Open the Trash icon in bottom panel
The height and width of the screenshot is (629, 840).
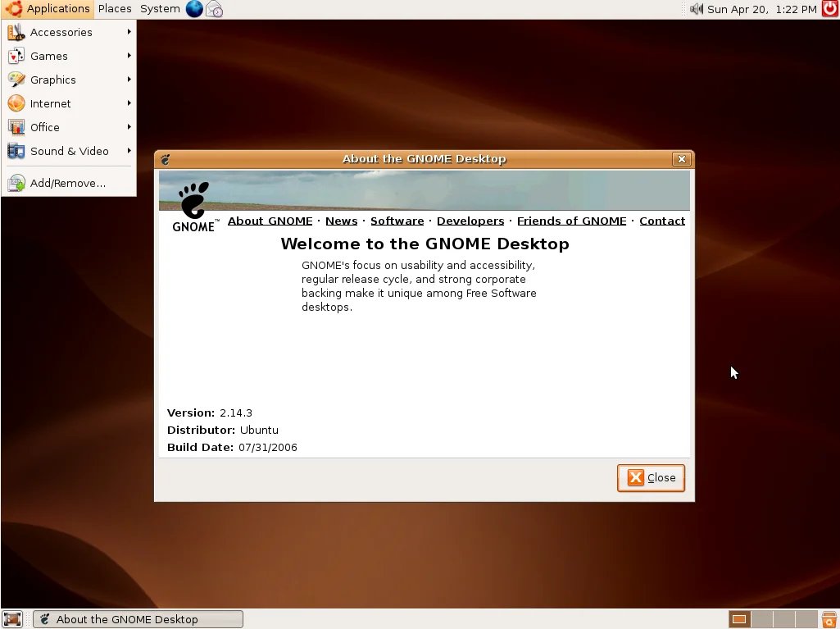pyautogui.click(x=830, y=619)
